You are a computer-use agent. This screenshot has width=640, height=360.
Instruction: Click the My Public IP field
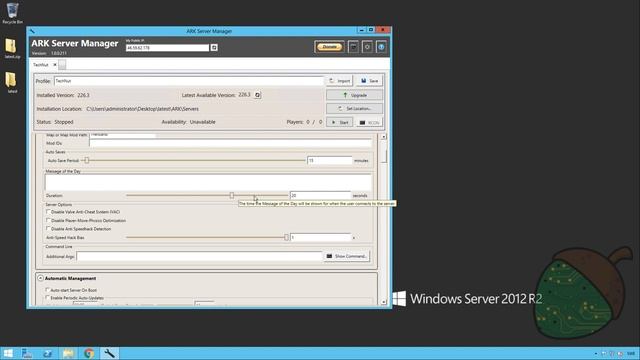tap(167, 48)
